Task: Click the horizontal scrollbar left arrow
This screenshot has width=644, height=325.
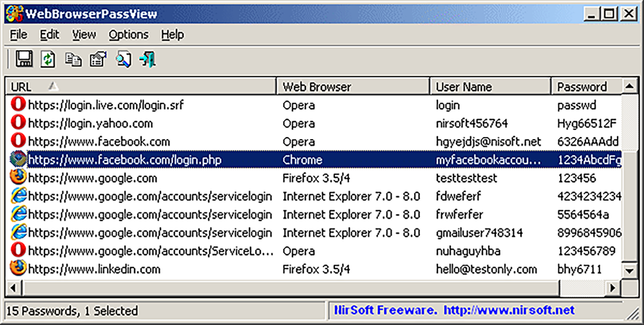Action: coord(13,288)
